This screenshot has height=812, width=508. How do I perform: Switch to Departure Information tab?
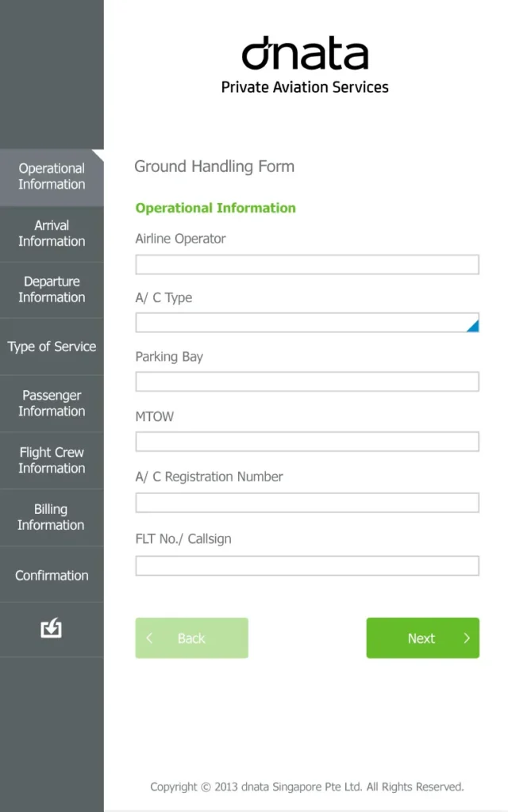(x=52, y=289)
